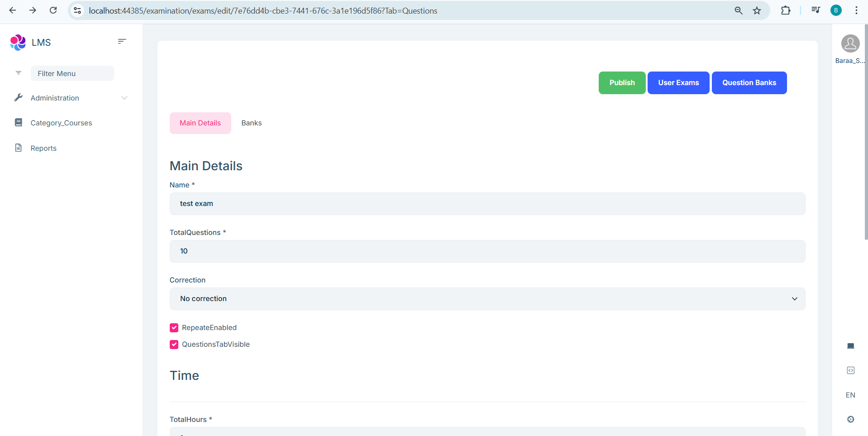Click the LMS logo icon
Screen dimensions: 868x436
point(18,43)
